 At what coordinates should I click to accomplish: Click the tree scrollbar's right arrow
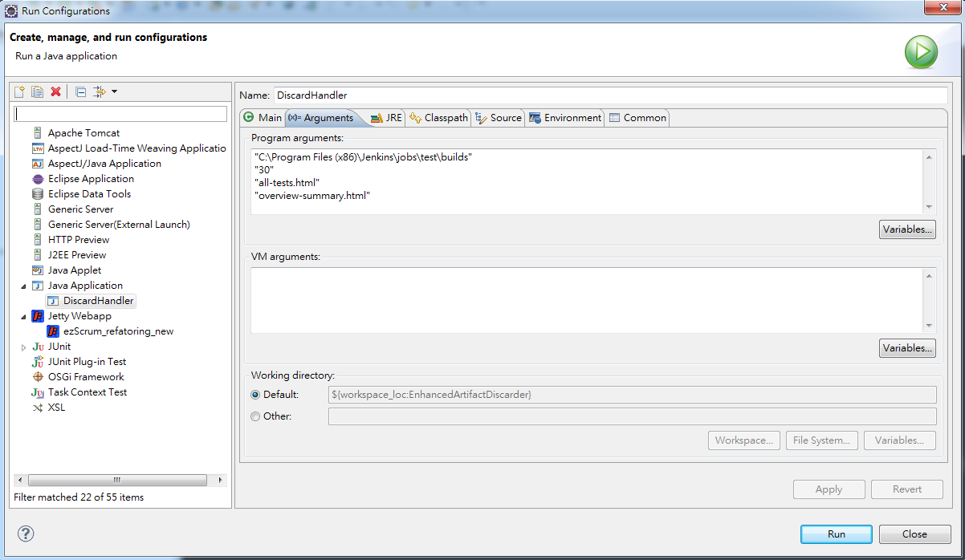coord(222,480)
